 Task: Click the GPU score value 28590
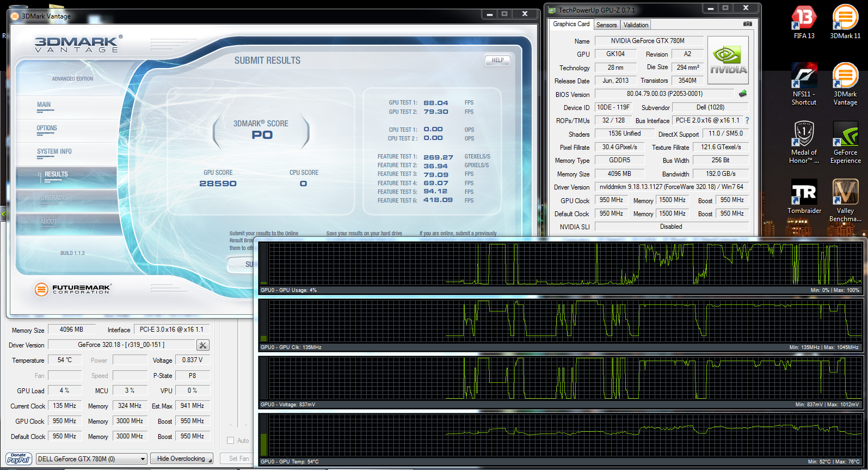click(218, 184)
